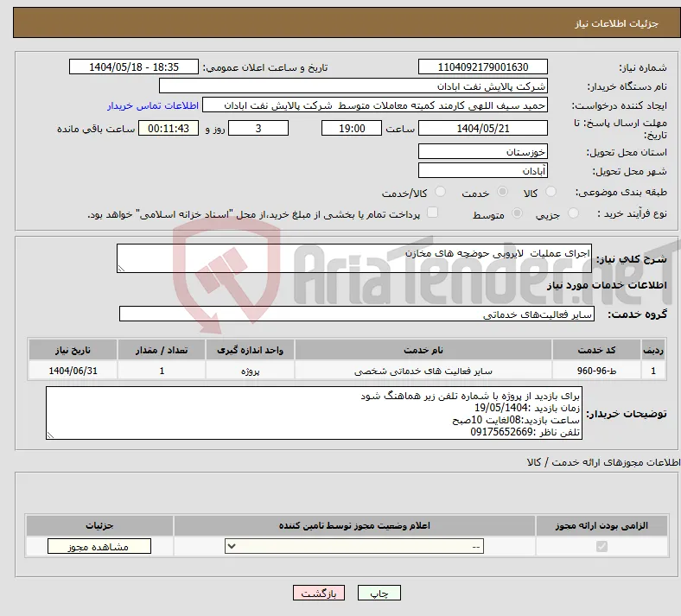
Task: Click the resize handle of شرح کلی نیاز textarea
Action: point(121,269)
